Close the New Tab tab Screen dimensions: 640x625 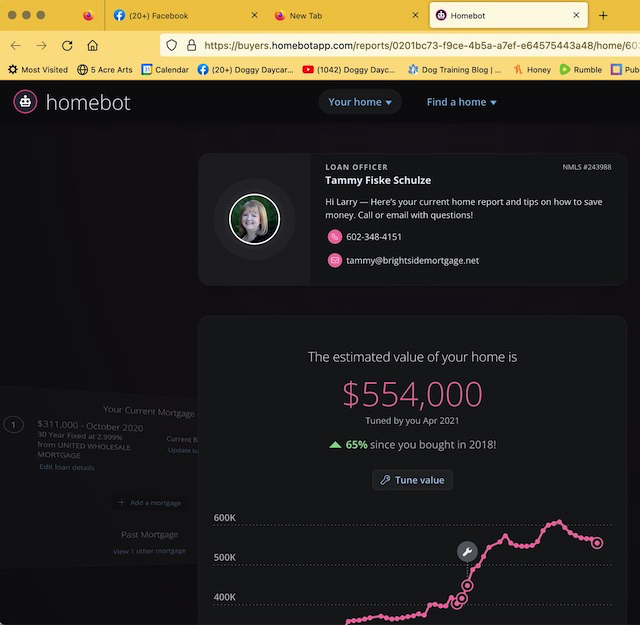(415, 15)
